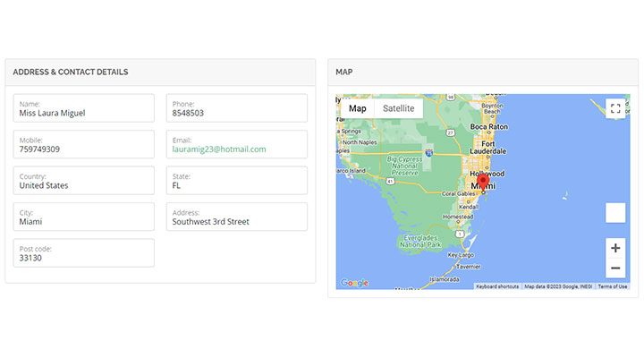Click the Map data ©2023 Google attribution
Image resolution: width=644 pixels, height=358 pixels.
[x=558, y=286]
